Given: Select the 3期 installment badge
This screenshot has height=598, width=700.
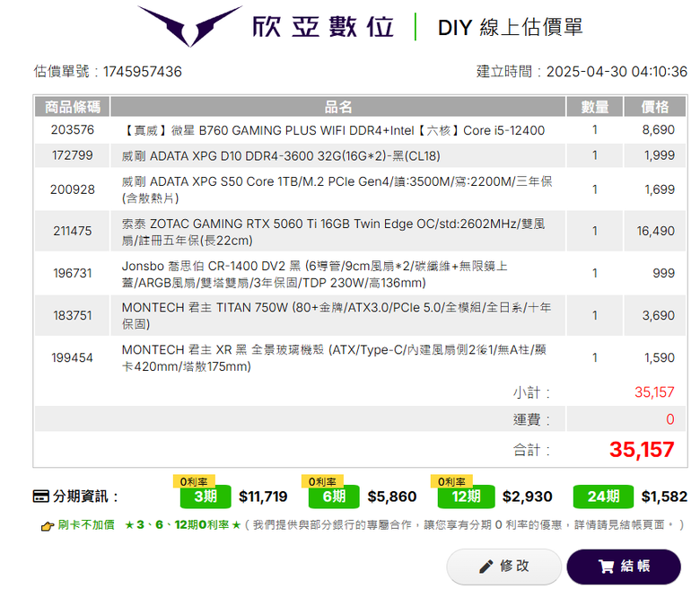Looking at the screenshot, I should (206, 497).
